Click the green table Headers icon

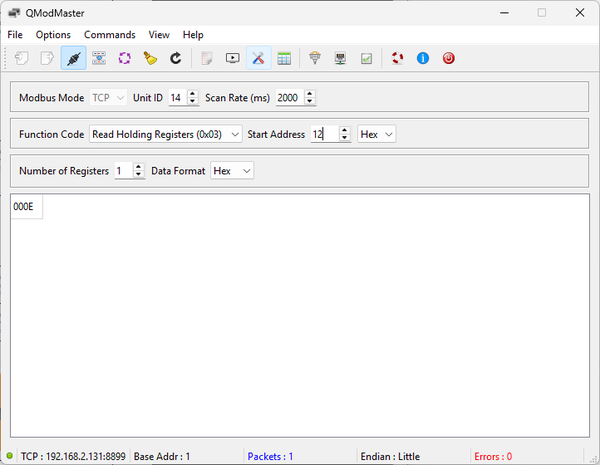point(284,58)
